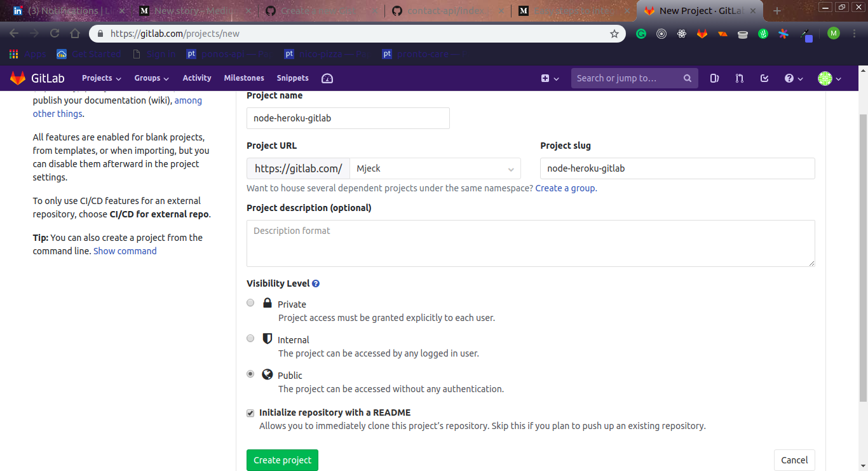Select the Private visibility radio button

click(x=250, y=303)
